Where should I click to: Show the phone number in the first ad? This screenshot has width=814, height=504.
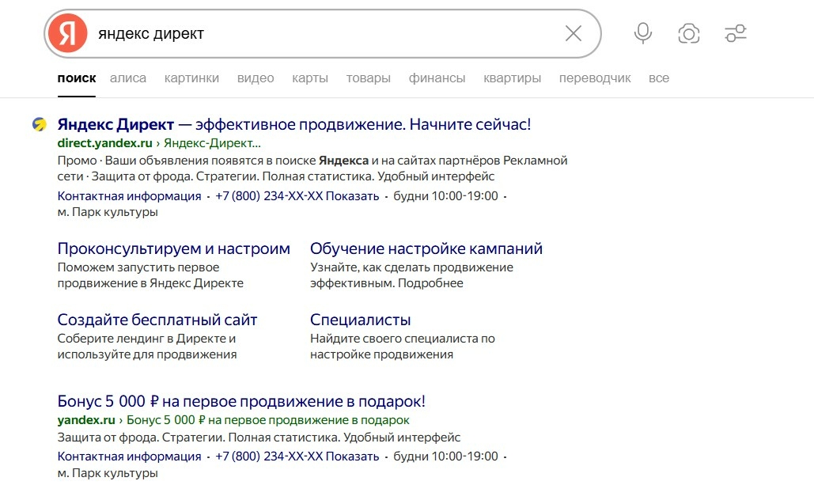point(297,196)
